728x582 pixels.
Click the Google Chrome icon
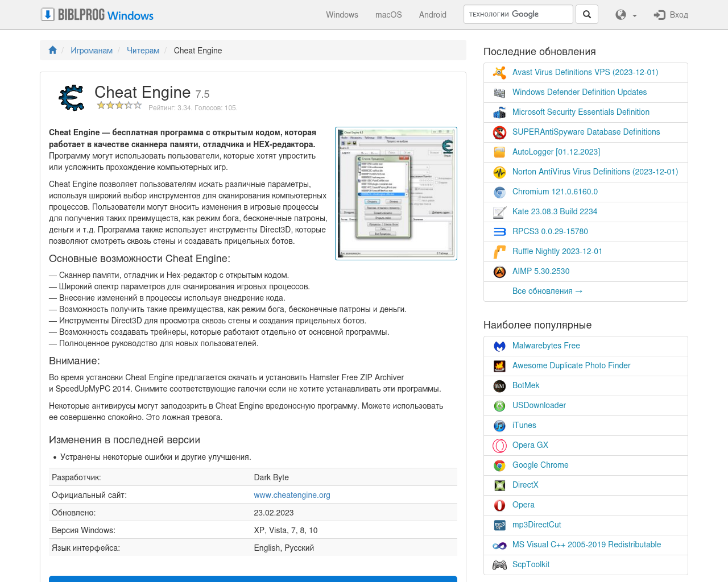point(499,465)
